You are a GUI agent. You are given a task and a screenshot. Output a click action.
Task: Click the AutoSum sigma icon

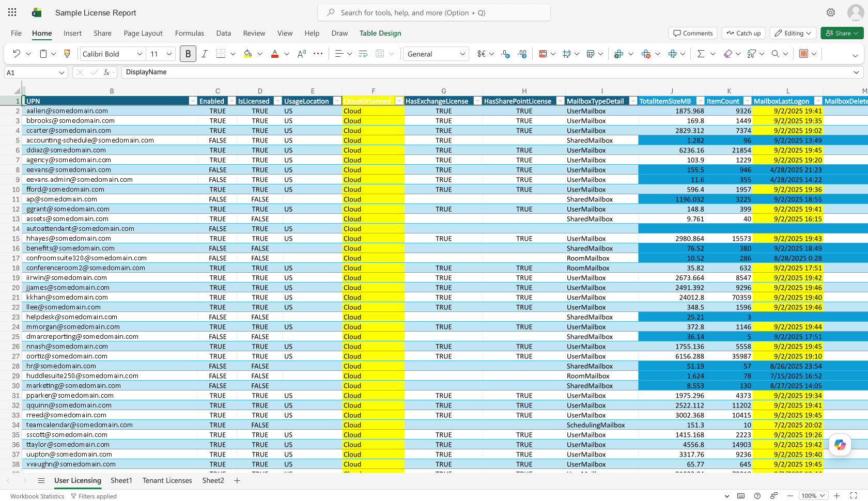(x=701, y=54)
